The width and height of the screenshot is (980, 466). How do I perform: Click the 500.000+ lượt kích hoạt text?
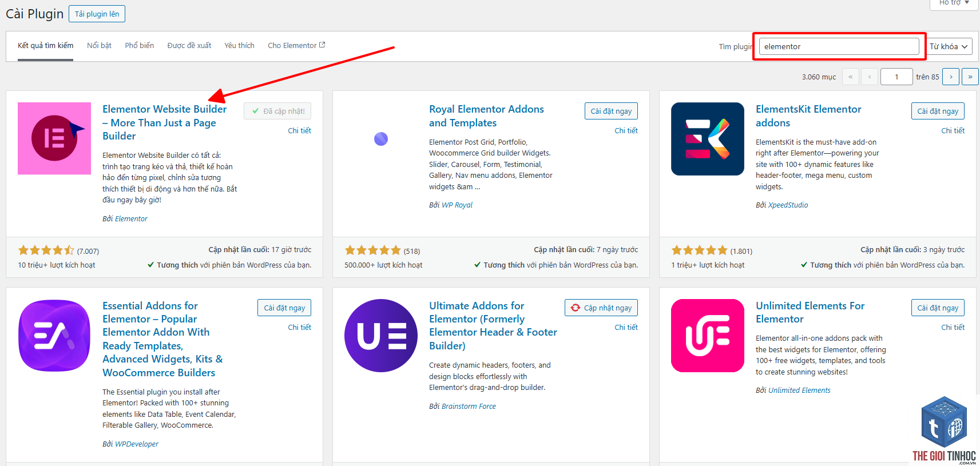point(383,265)
